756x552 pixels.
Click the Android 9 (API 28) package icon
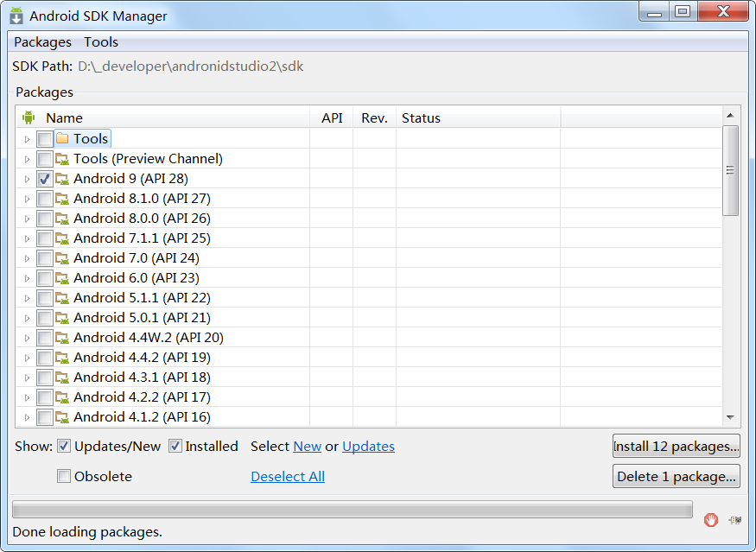point(61,178)
